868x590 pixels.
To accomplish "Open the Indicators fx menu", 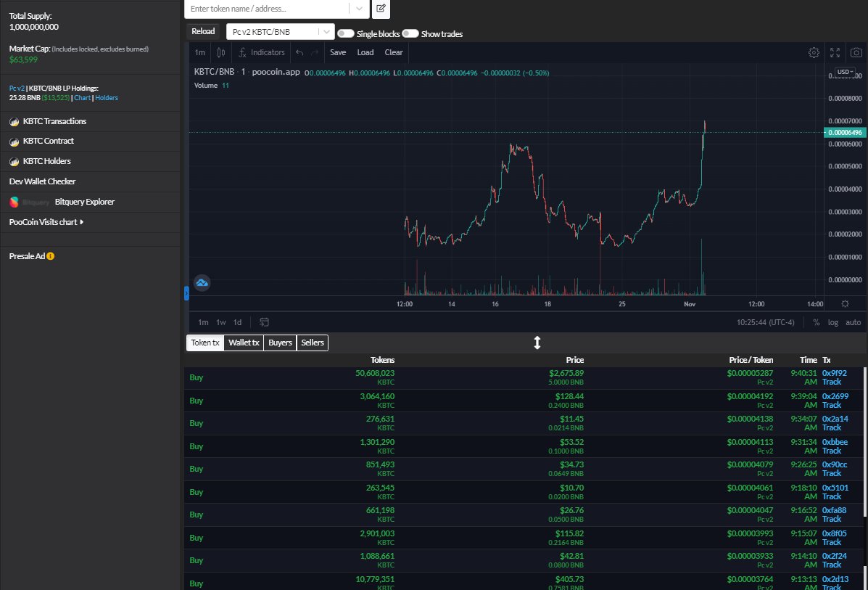I will click(261, 53).
